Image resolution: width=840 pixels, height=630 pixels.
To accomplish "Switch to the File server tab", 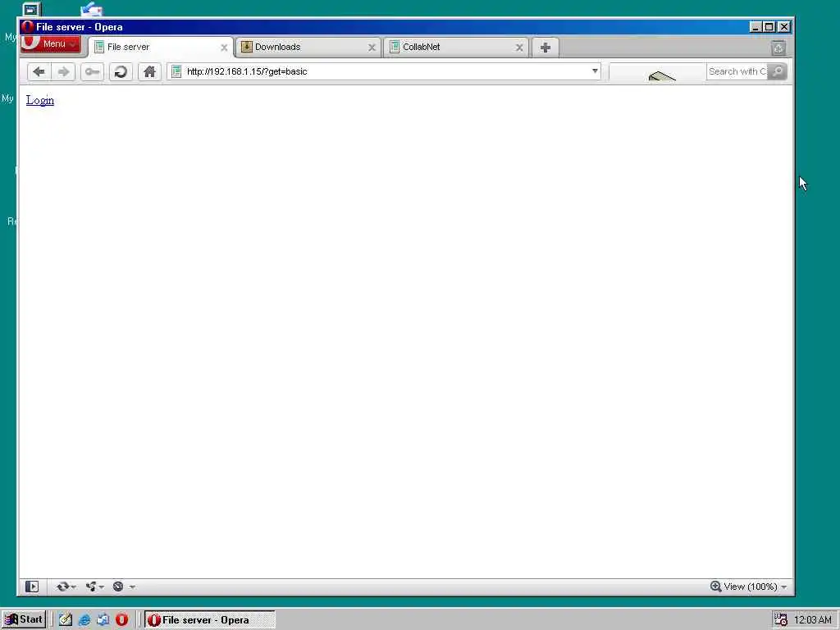I will pyautogui.click(x=161, y=47).
